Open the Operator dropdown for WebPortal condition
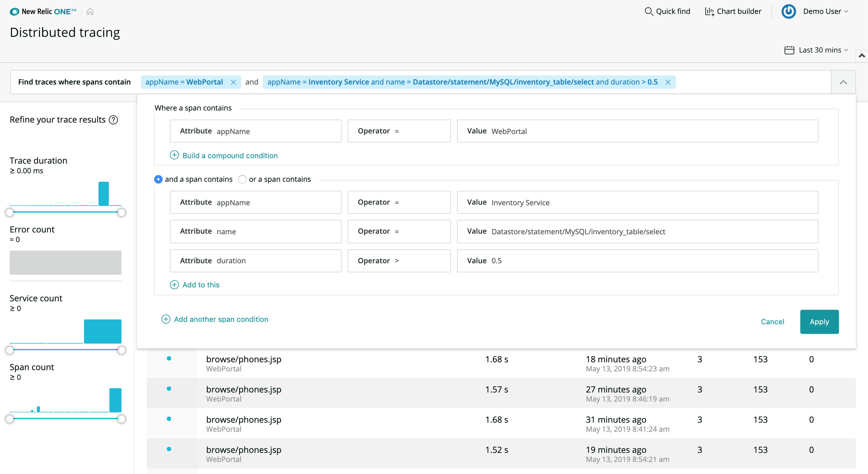The image size is (868, 474). [399, 131]
